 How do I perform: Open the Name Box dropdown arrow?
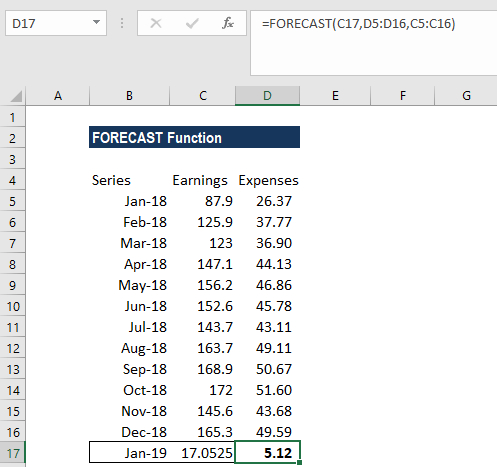click(x=96, y=23)
